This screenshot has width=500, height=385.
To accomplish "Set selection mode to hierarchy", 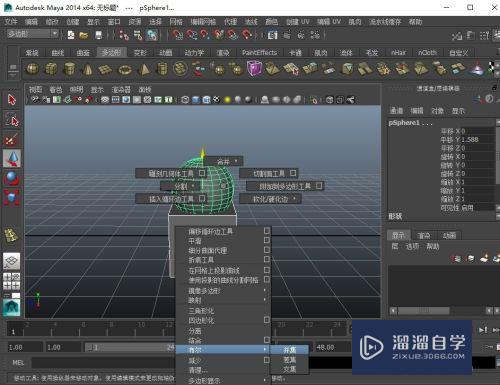I will [x=124, y=35].
